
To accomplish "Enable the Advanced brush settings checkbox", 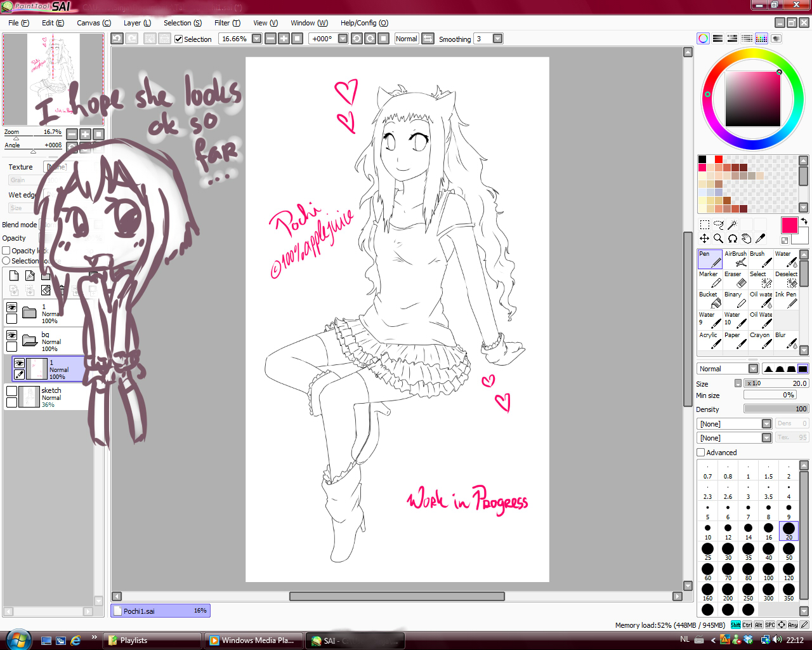I will [701, 453].
